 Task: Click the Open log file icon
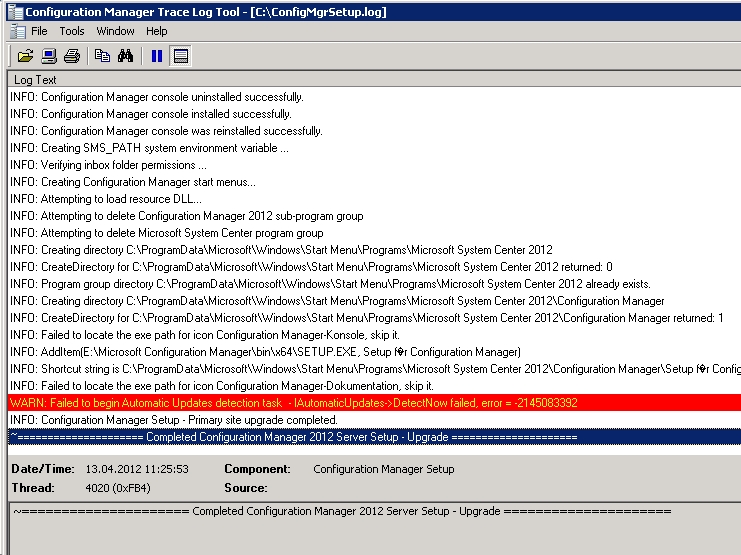pos(25,56)
